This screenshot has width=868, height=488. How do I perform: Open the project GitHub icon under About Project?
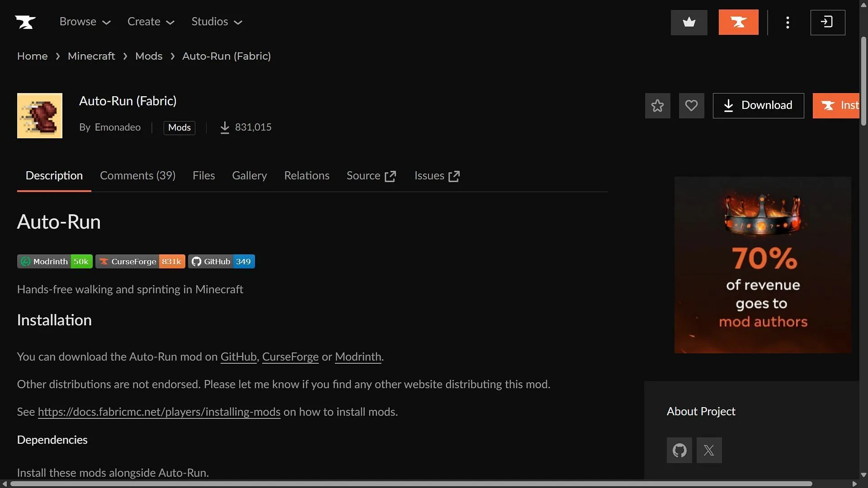pyautogui.click(x=679, y=450)
